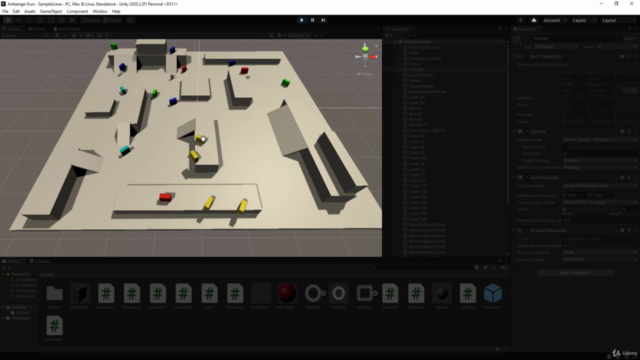Select the Rotate tool in the toolbar
Screen dimensions: 640x360
tap(29, 20)
